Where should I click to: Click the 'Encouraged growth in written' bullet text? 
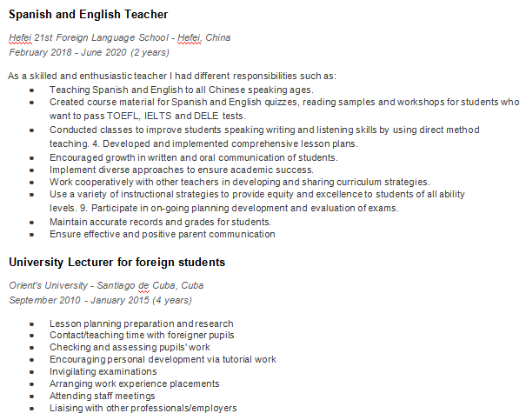click(193, 157)
